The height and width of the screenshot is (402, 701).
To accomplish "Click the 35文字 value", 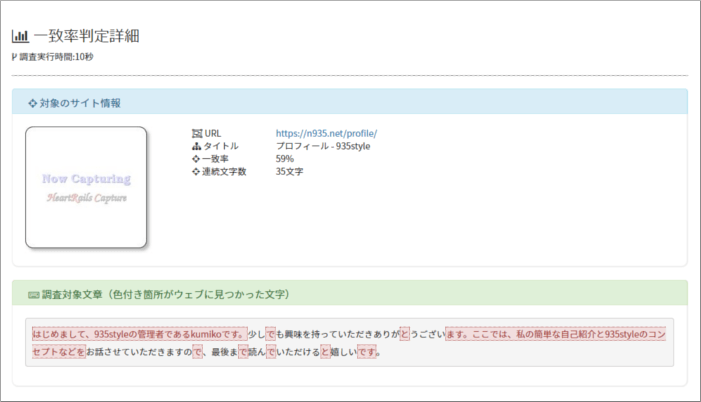I will pos(289,172).
